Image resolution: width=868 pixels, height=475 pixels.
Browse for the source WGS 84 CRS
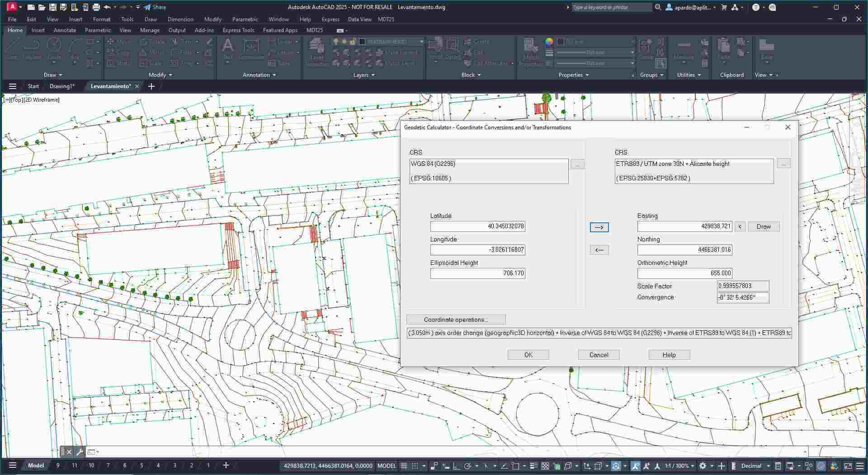click(x=577, y=164)
